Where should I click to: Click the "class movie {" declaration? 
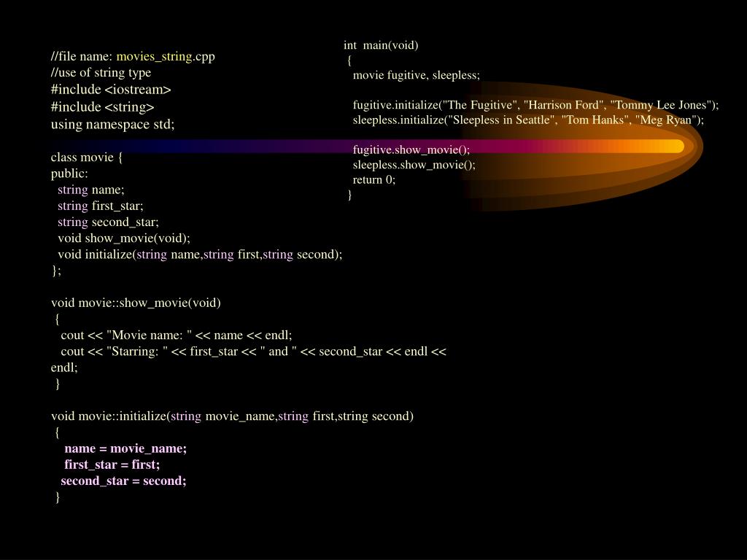[x=87, y=157]
